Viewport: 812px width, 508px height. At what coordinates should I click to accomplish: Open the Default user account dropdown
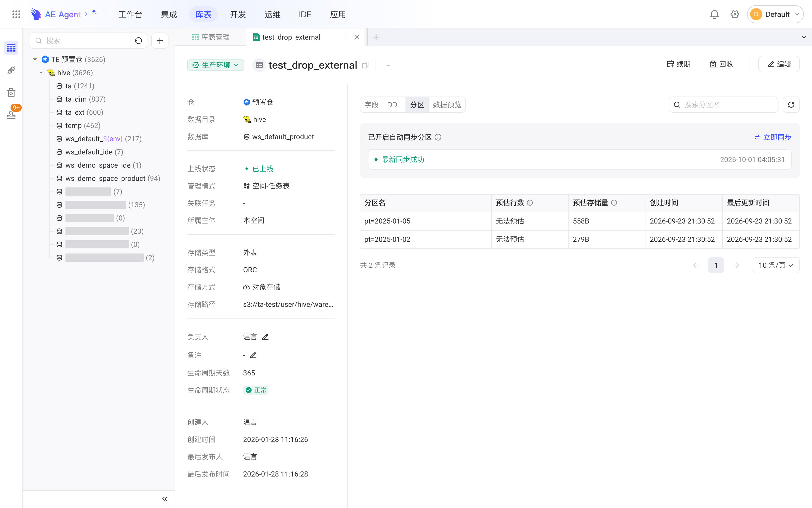pyautogui.click(x=775, y=14)
